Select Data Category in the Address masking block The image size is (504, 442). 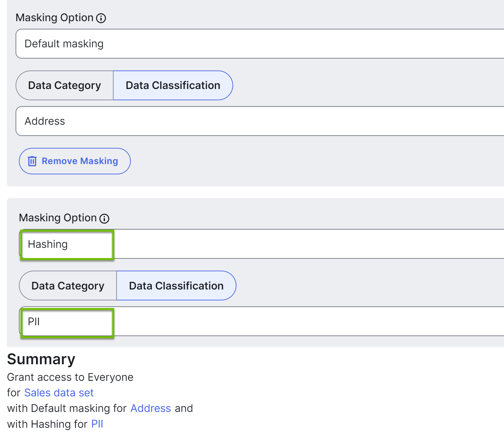(x=65, y=85)
